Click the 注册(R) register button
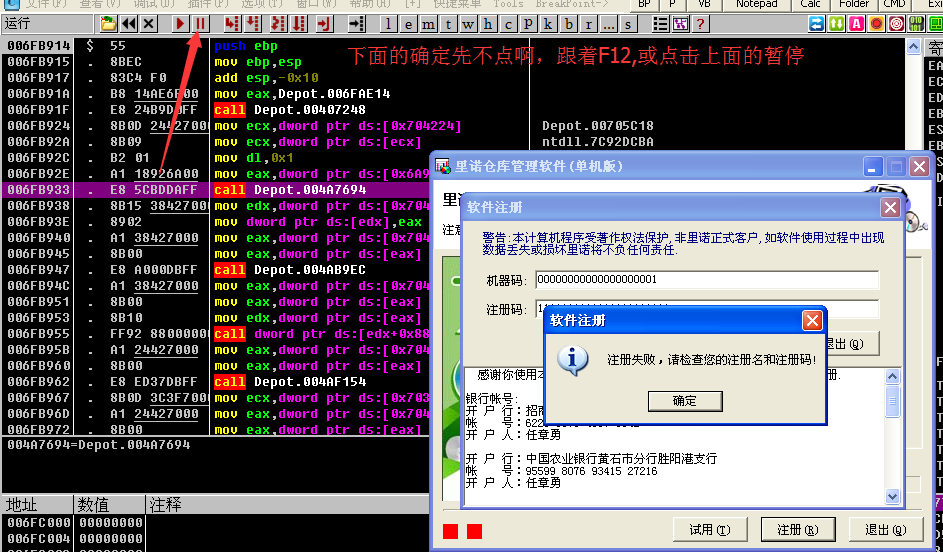The width and height of the screenshot is (943, 552). (797, 530)
